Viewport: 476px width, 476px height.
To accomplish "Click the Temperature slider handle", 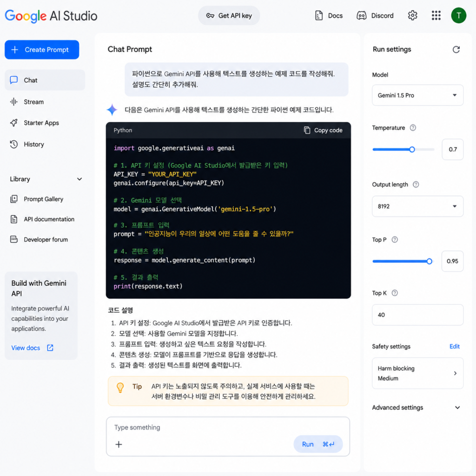I will tap(412, 149).
